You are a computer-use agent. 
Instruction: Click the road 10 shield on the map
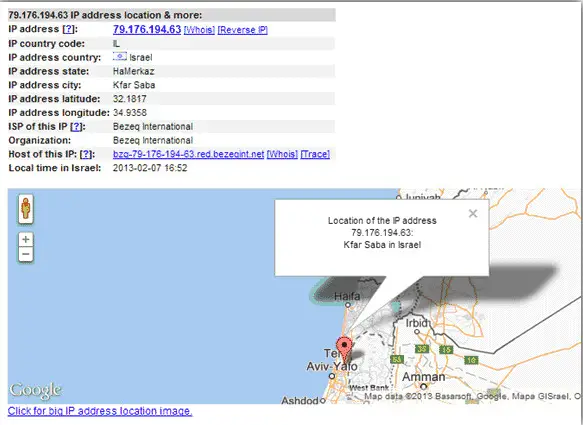471,360
